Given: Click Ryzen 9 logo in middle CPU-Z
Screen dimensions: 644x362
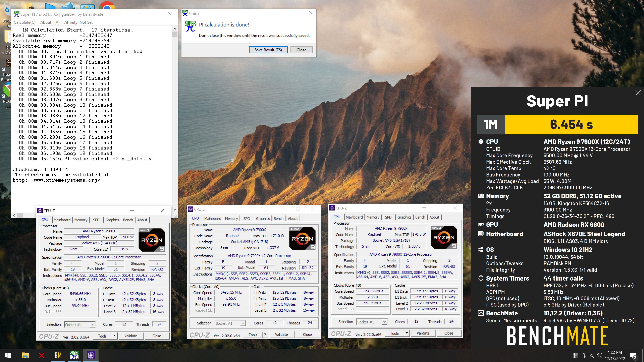Looking at the screenshot, I should click(x=302, y=238).
